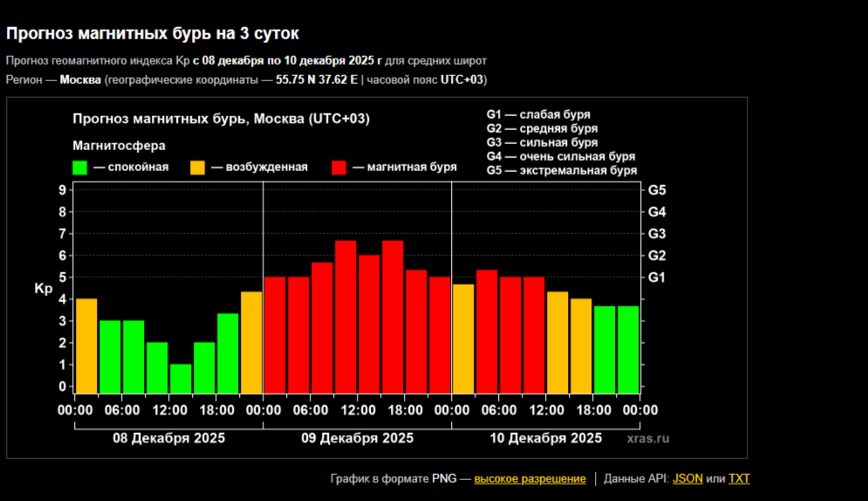The image size is (868, 501).
Task: Click the '10 Декабря 2025' date label
Action: 545,438
